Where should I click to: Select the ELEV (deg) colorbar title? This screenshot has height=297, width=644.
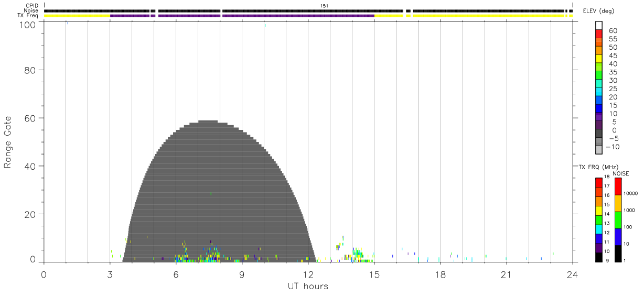598,11
